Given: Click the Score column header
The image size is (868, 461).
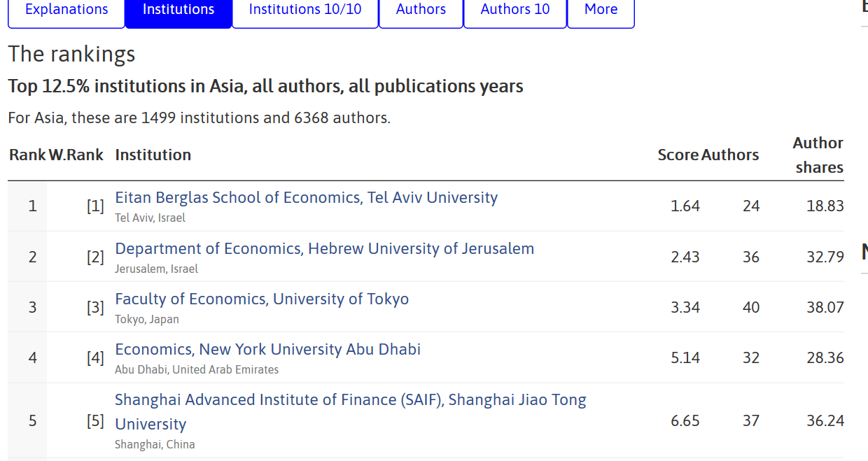Looking at the screenshot, I should (x=678, y=155).
